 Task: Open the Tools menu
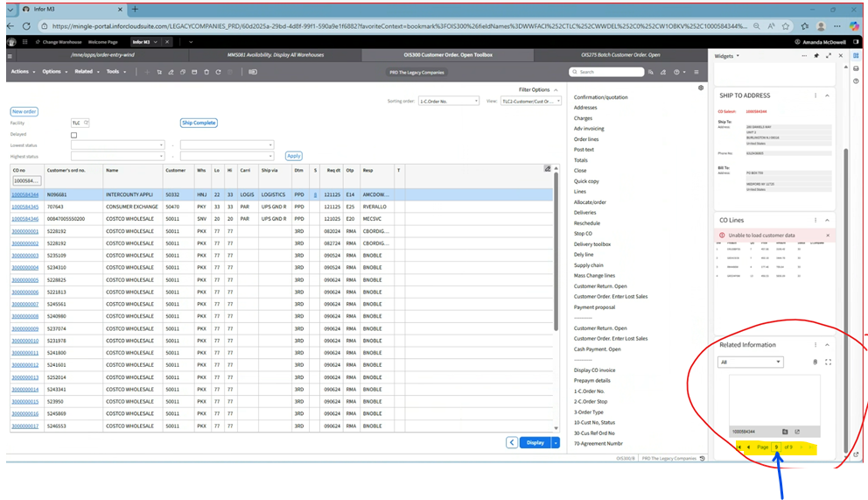(115, 72)
